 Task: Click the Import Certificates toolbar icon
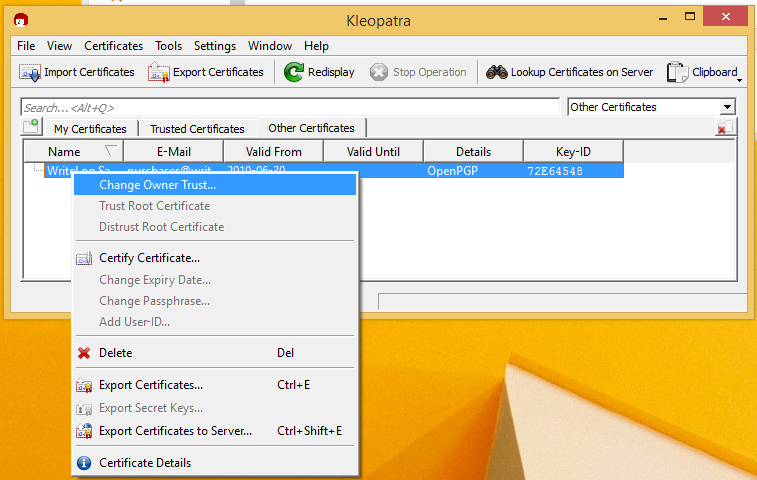pos(30,72)
